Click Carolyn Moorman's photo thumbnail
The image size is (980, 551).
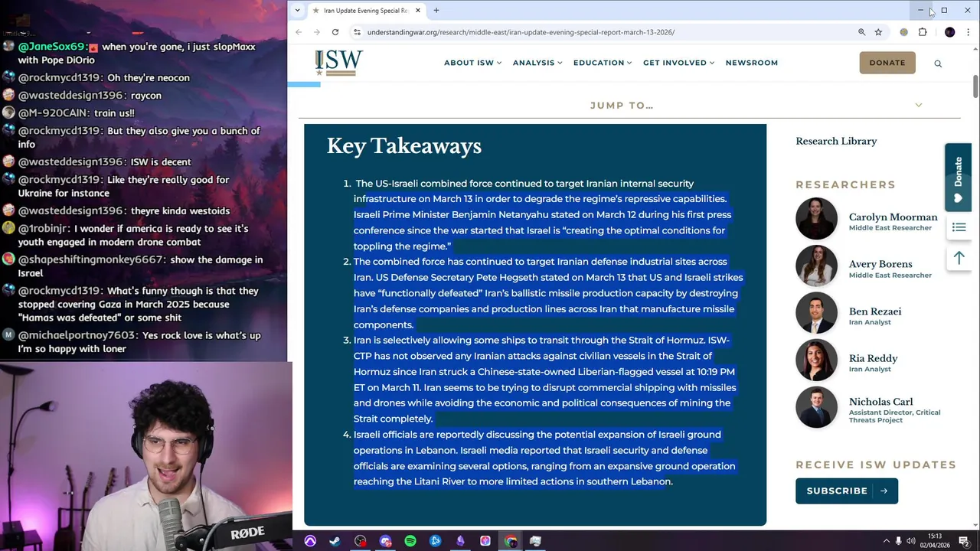pyautogui.click(x=817, y=219)
